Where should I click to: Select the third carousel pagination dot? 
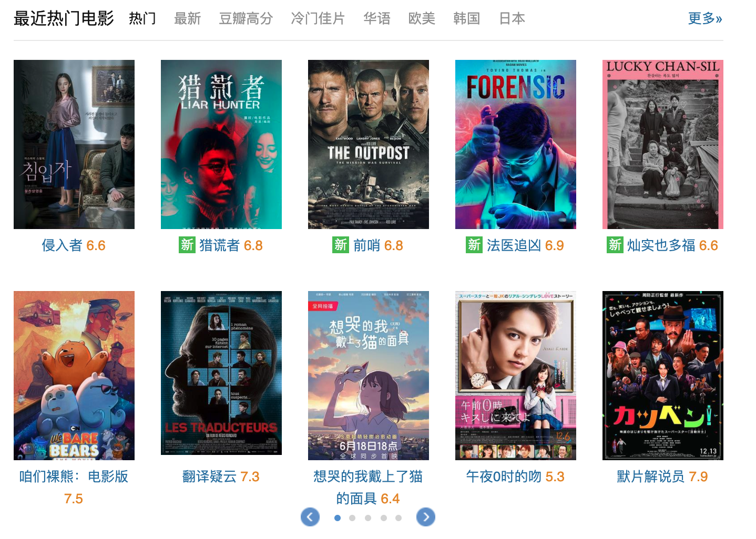pyautogui.click(x=368, y=518)
